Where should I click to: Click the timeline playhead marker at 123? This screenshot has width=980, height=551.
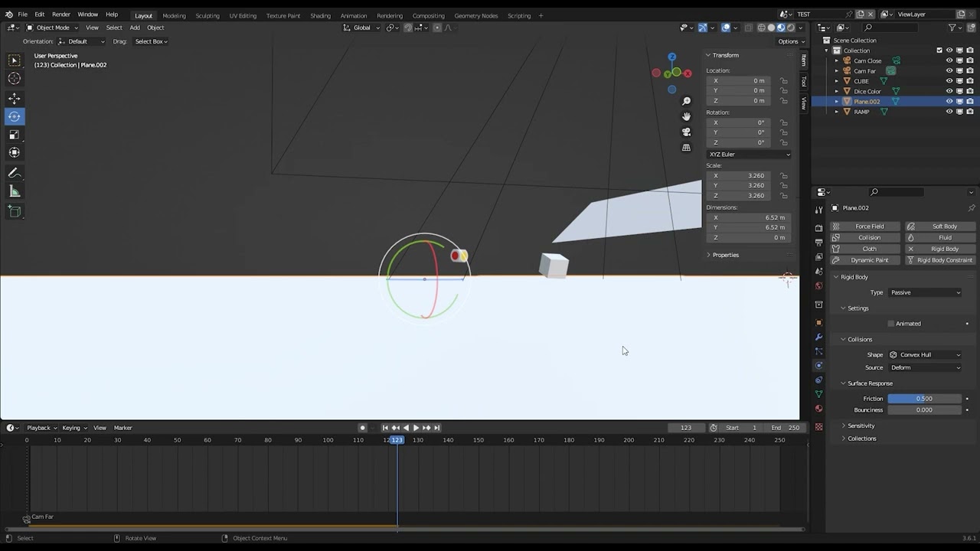(397, 440)
